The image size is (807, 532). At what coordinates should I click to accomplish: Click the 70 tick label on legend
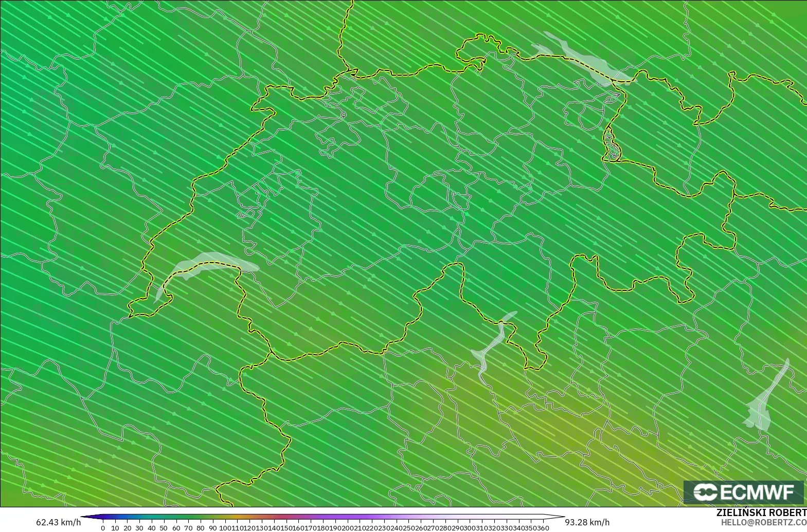pos(188,528)
